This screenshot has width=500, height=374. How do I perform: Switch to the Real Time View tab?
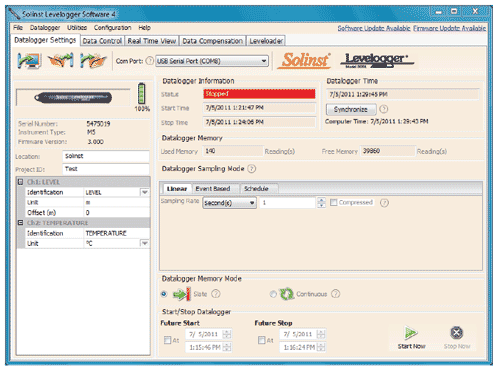click(152, 41)
